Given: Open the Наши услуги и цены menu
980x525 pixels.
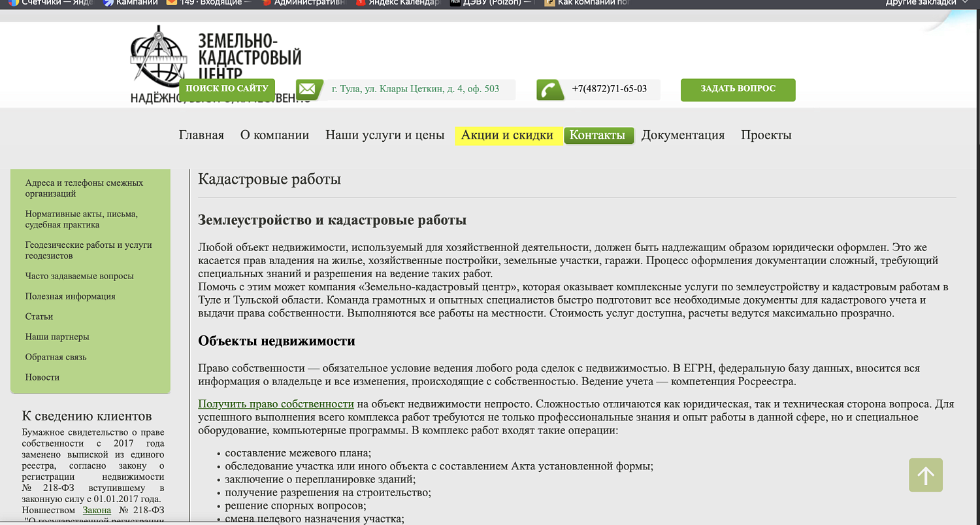Looking at the screenshot, I should coord(385,135).
